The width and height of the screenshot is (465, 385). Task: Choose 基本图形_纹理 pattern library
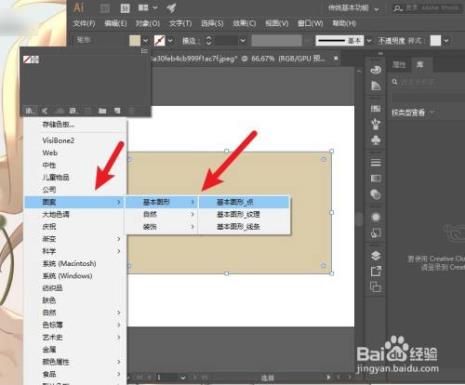coord(244,214)
